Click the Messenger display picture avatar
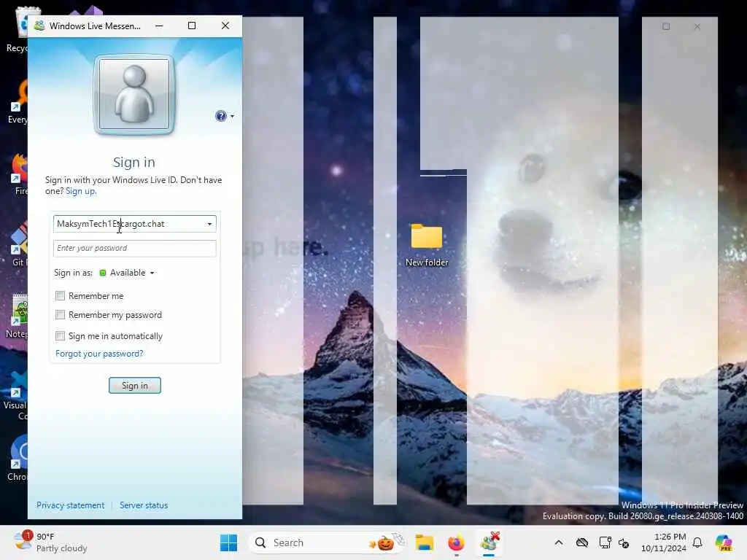This screenshot has width=747, height=560. (x=134, y=94)
